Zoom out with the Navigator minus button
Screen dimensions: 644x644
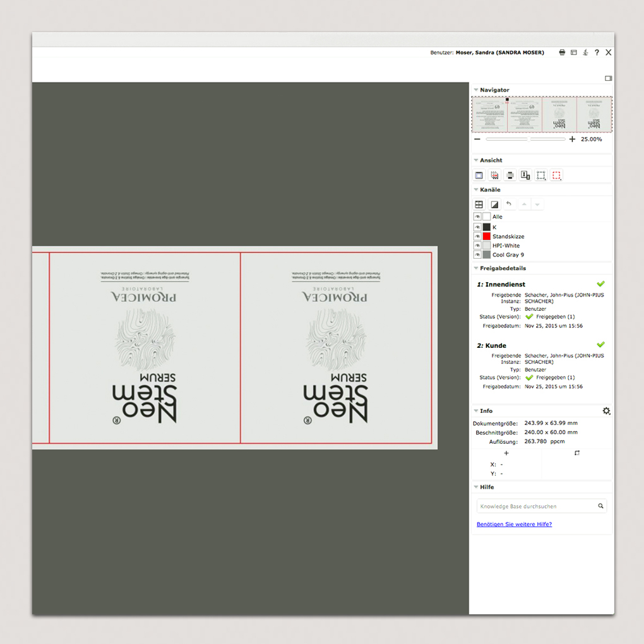[x=477, y=140]
